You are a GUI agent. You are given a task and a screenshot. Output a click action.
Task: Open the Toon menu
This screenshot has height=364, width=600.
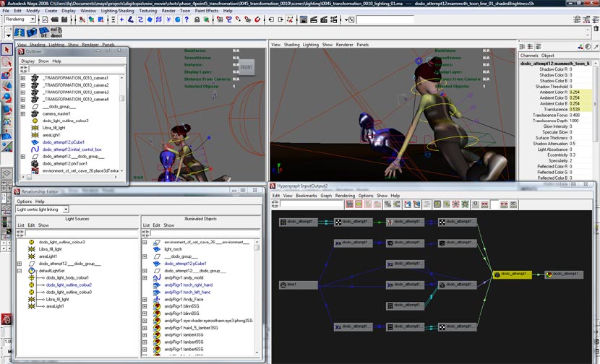pos(185,11)
